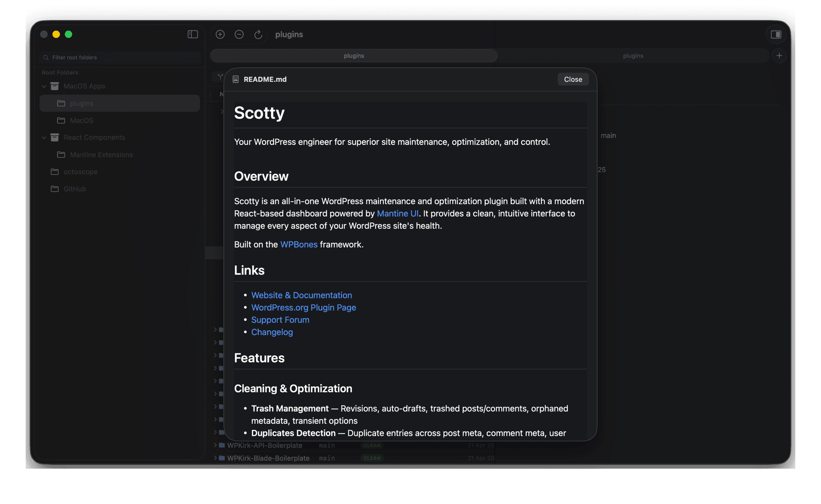The width and height of the screenshot is (821, 504).
Task: Click the Trash Management bold text
Action: click(290, 409)
